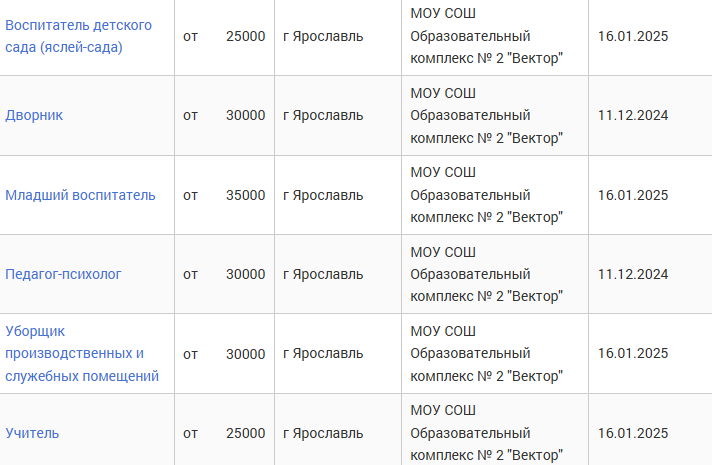Click г Ярославль in the Педагог-психолог row
The height and width of the screenshot is (465, 712).
click(323, 275)
